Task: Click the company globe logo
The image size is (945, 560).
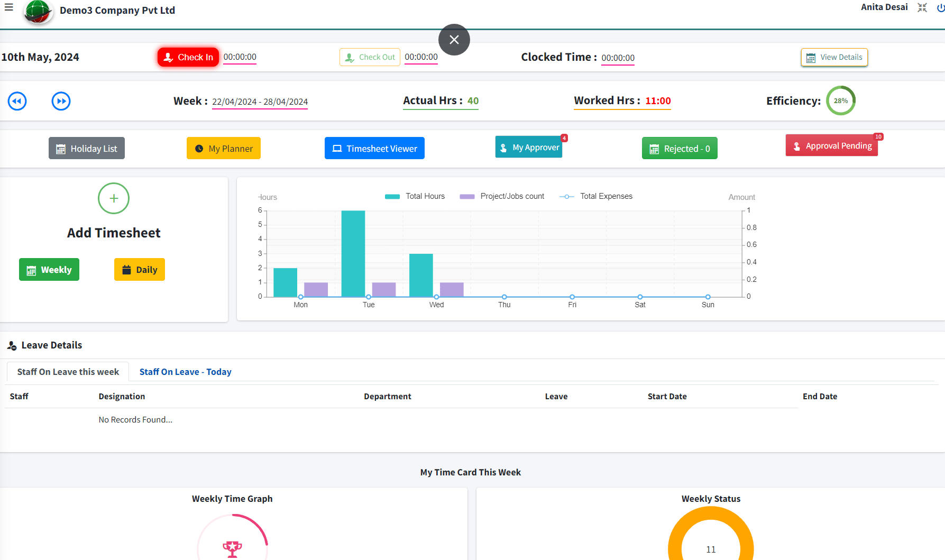Action: click(38, 12)
